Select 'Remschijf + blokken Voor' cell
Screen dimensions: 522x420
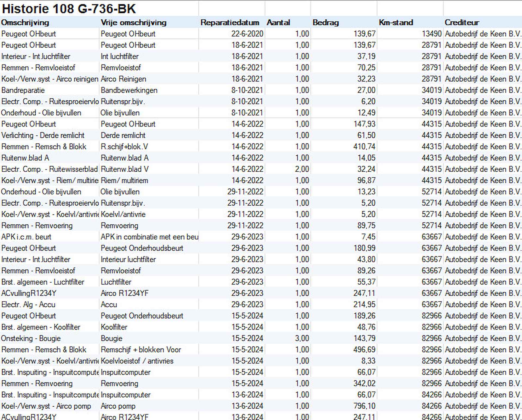pos(141,350)
